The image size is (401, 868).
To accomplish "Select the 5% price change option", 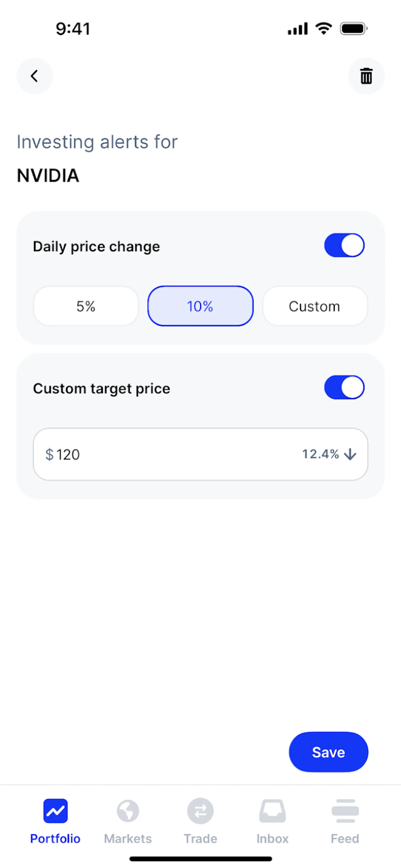I will point(86,306).
